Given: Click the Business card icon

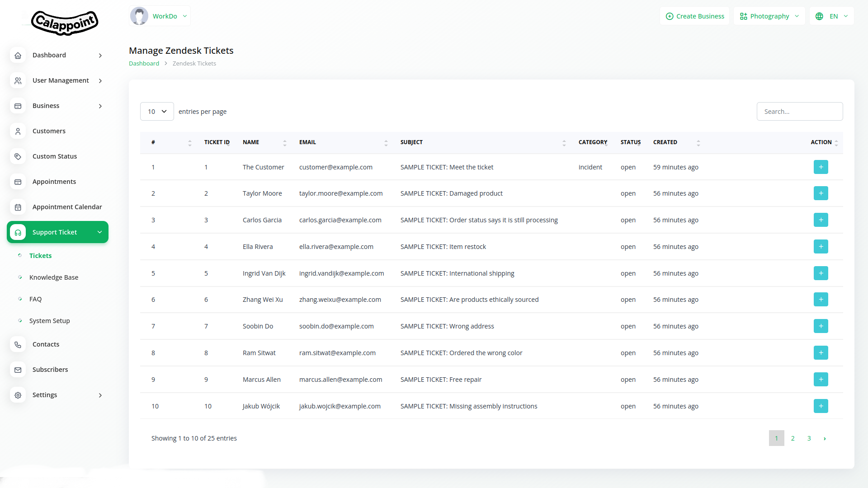Looking at the screenshot, I should click(x=18, y=106).
